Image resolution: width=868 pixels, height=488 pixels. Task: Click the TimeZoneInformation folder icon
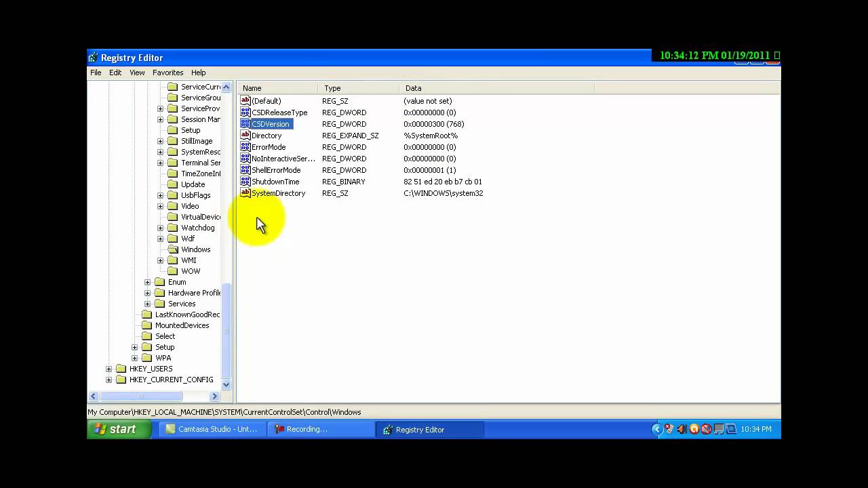coord(173,174)
